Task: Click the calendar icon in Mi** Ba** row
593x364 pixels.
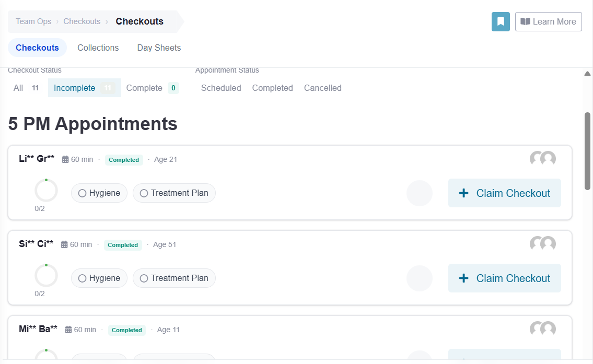Action: [68, 330]
